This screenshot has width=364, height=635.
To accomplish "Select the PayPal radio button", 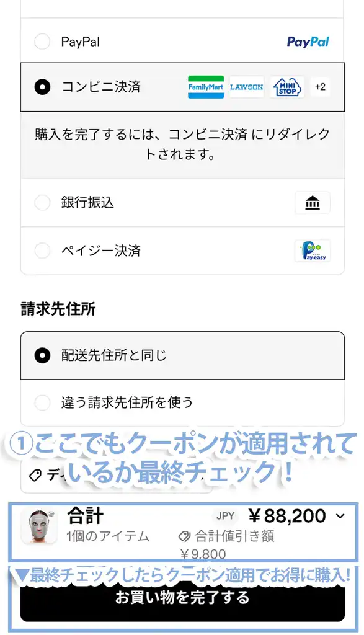I will (x=42, y=42).
